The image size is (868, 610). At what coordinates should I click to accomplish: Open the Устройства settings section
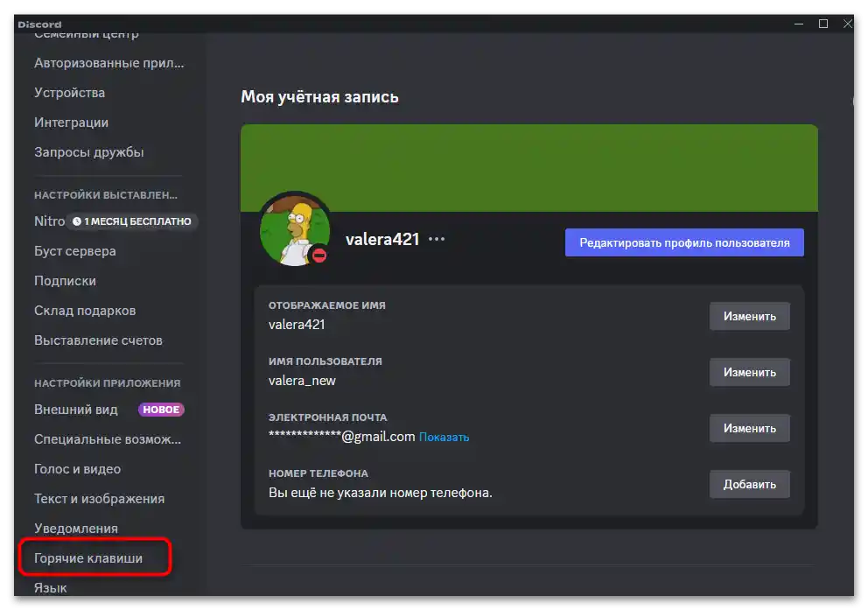click(x=70, y=92)
